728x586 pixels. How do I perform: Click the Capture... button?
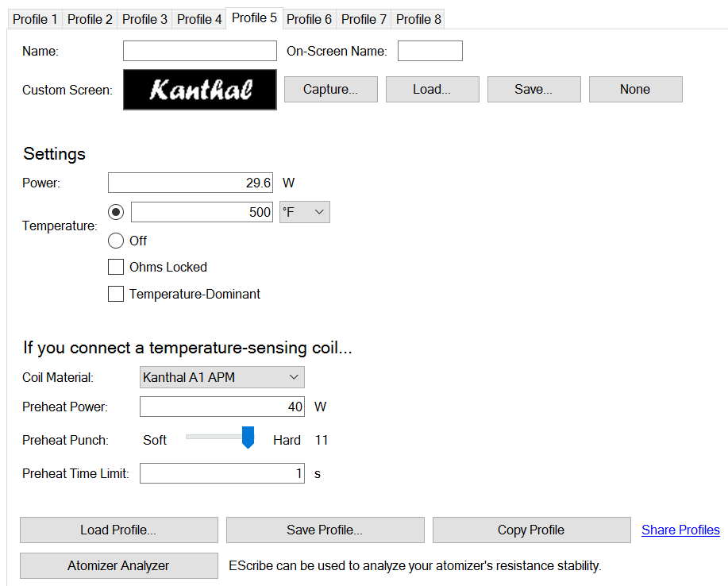pos(330,89)
